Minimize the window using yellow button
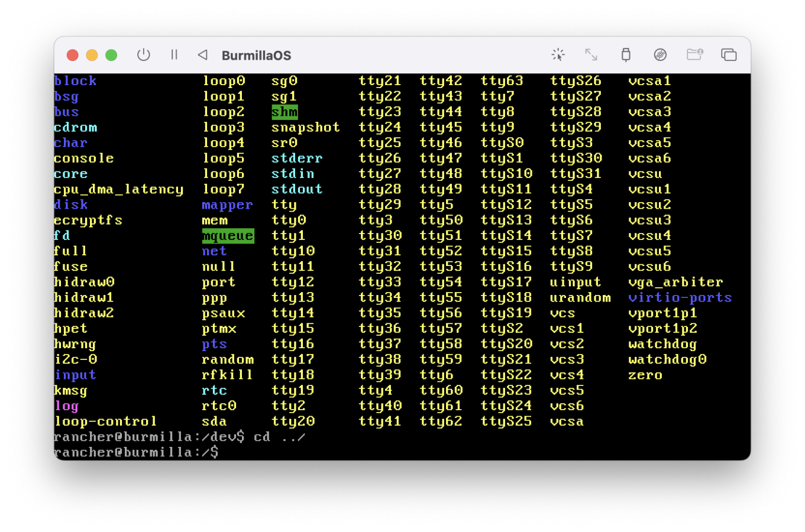Image resolution: width=805 pixels, height=532 pixels. coord(92,55)
